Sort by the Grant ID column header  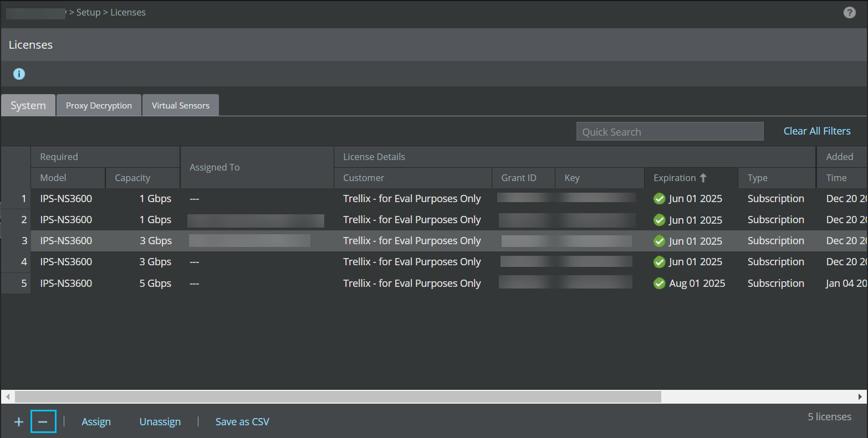523,178
